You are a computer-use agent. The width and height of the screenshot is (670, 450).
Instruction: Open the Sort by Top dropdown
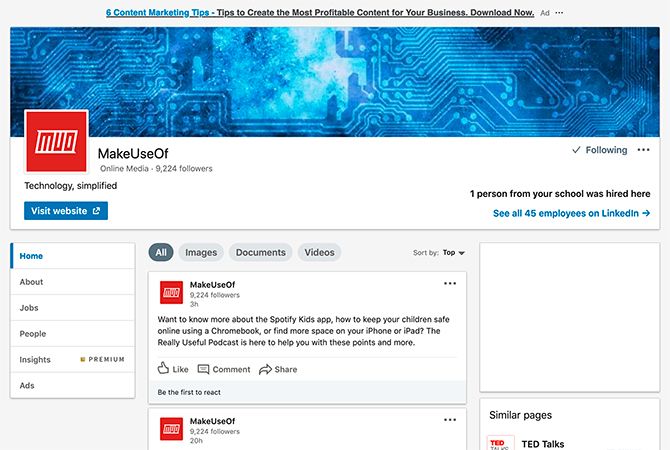click(453, 253)
